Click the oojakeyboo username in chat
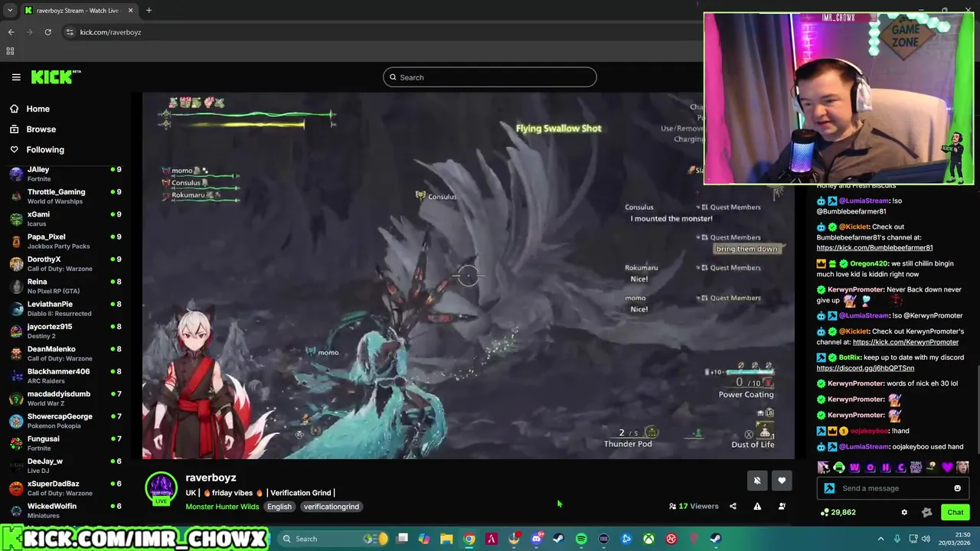The image size is (980, 551). pyautogui.click(x=870, y=431)
